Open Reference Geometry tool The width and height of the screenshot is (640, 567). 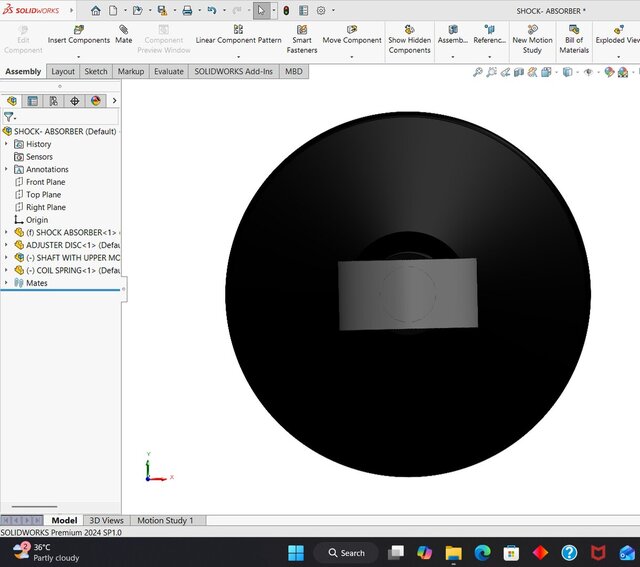point(489,35)
